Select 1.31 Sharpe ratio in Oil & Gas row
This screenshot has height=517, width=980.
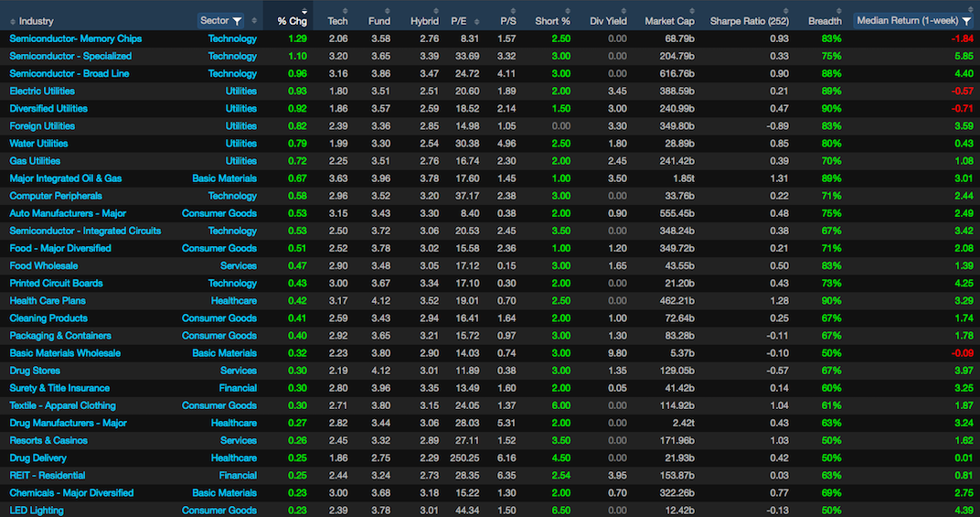point(779,179)
